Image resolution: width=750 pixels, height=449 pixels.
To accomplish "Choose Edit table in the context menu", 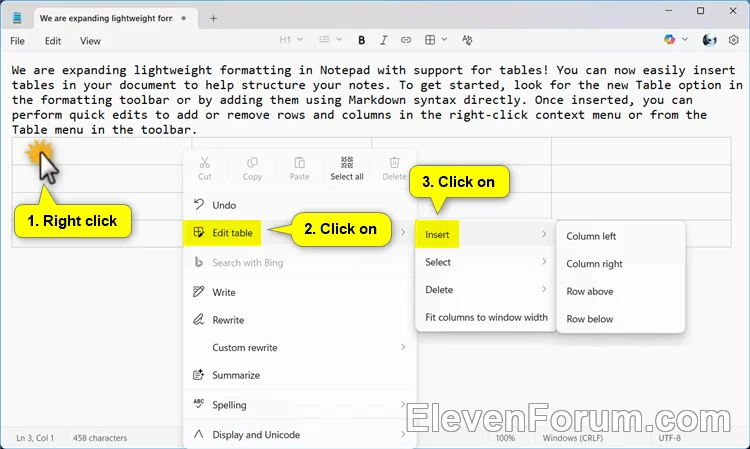I will 300,233.
